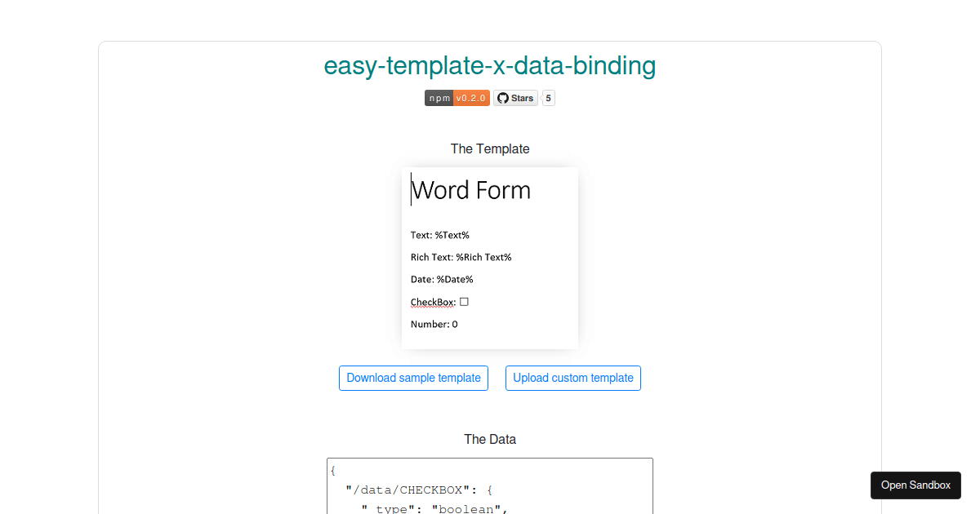Click the GitHub octocat icon on Stars badge

(x=502, y=98)
